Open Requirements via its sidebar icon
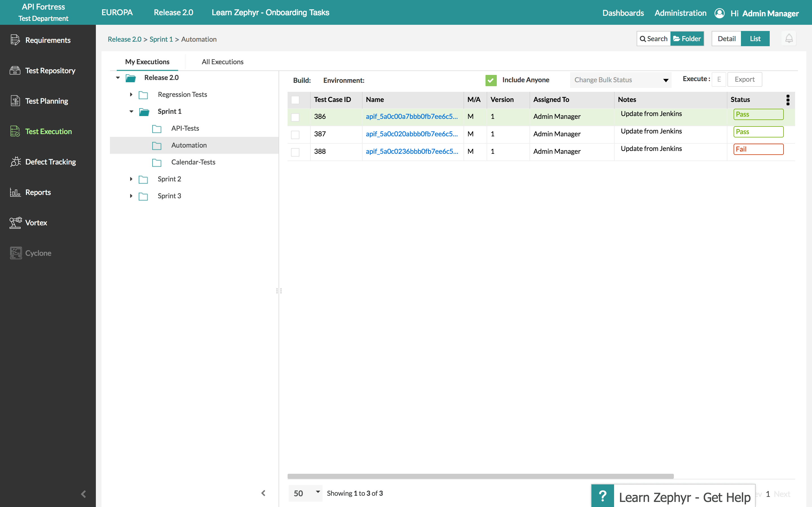The width and height of the screenshot is (812, 507). pos(15,40)
